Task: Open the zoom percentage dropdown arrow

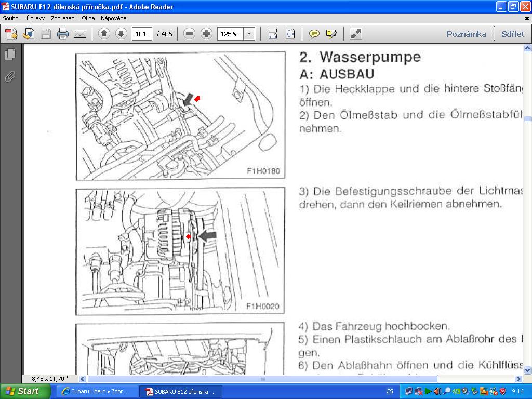Action: coord(249,34)
